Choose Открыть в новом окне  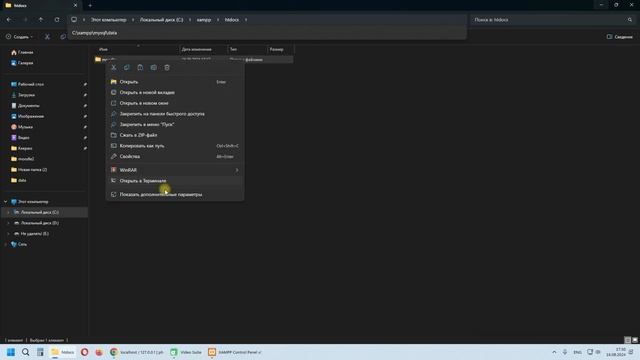pos(175,103)
